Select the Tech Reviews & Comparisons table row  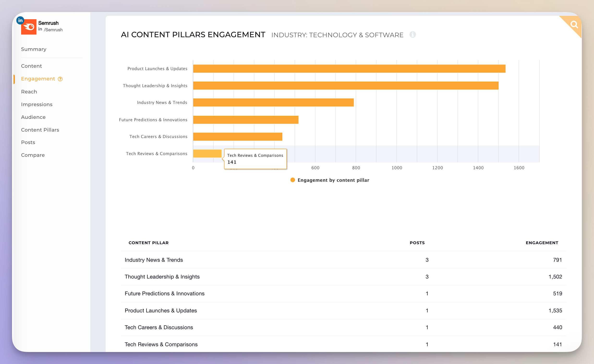coord(343,345)
